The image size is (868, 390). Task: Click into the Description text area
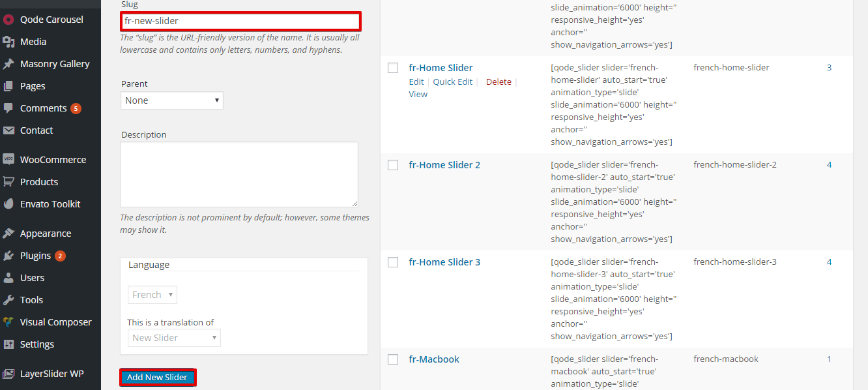pos(239,175)
